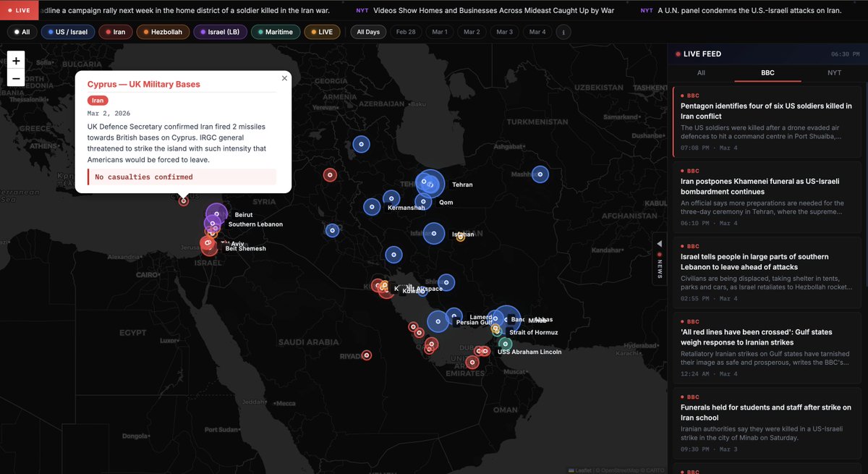Toggle the All category filter chip
Image resolution: width=868 pixels, height=474 pixels.
pyautogui.click(x=22, y=32)
